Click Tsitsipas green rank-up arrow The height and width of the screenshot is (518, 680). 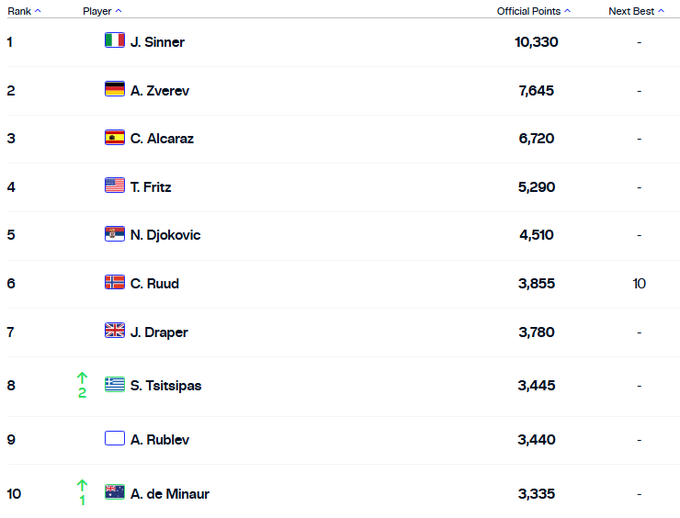click(x=82, y=378)
